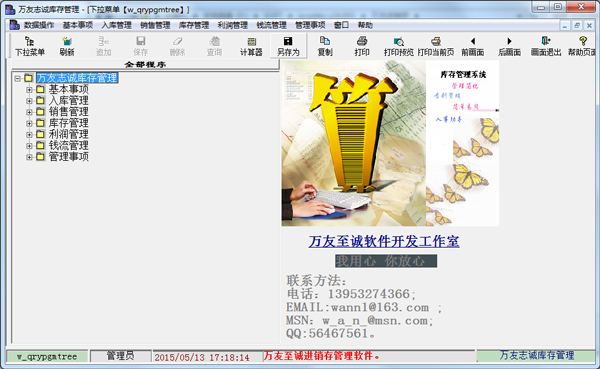This screenshot has width=600, height=369.
Task: Expand the 钱流管理 tree node
Action: pos(29,145)
